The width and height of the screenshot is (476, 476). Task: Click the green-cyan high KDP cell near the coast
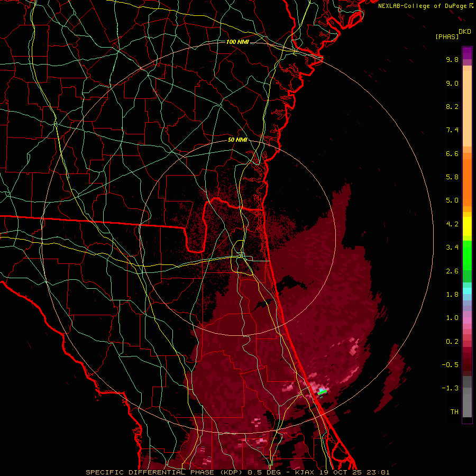click(x=322, y=391)
